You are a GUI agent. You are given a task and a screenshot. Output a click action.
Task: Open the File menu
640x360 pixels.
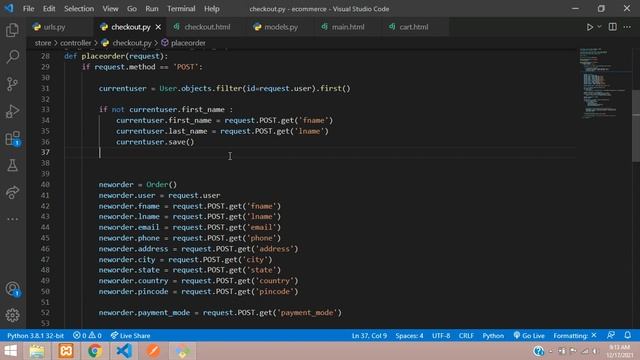[29, 9]
